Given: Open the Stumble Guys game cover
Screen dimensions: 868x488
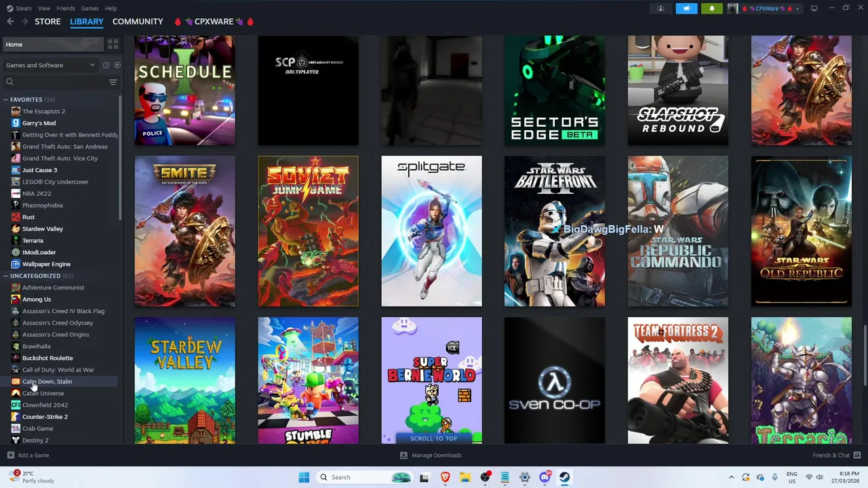Looking at the screenshot, I should pos(308,380).
